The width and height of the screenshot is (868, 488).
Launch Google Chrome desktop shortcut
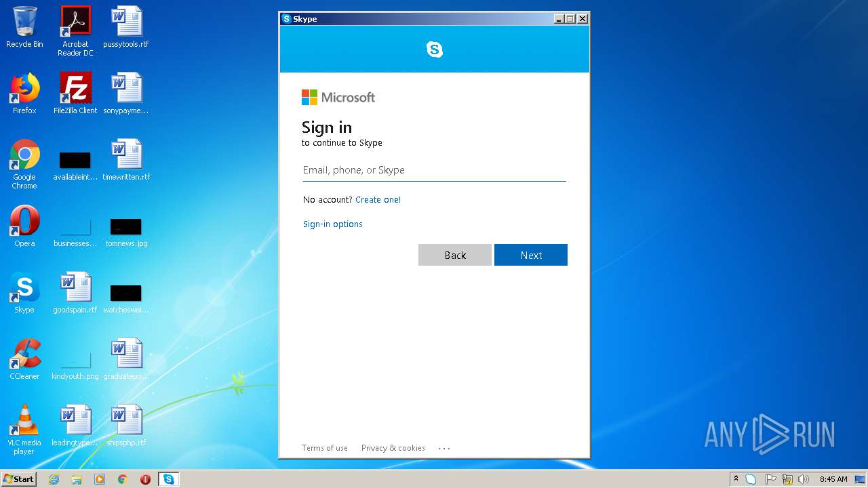[24, 164]
